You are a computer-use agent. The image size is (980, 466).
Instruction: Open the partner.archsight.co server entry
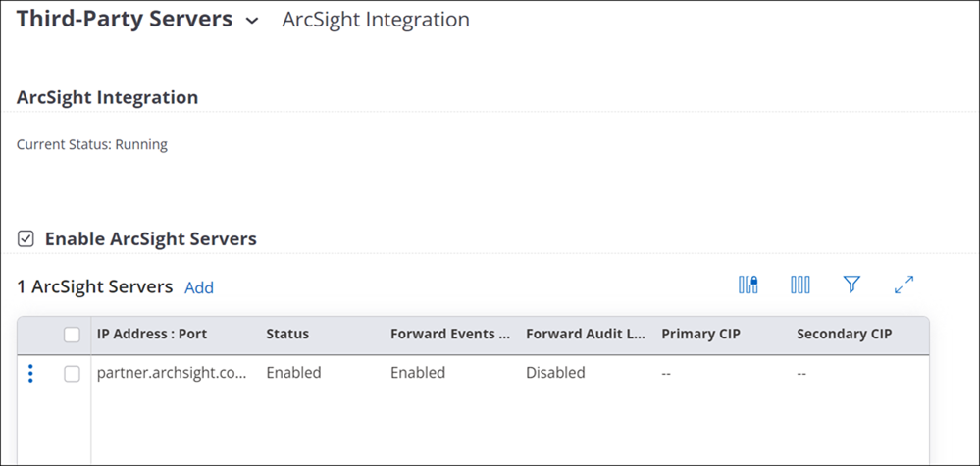tap(172, 373)
